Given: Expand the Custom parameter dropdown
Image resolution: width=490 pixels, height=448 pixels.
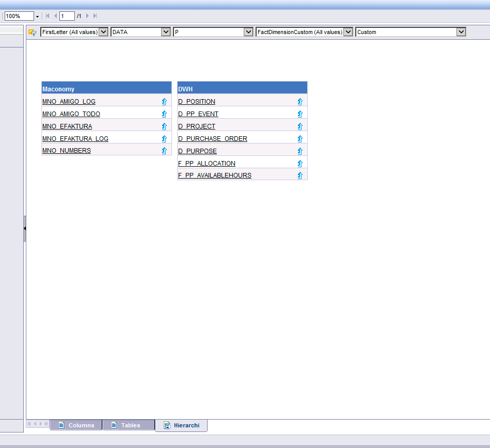Looking at the screenshot, I should [460, 31].
